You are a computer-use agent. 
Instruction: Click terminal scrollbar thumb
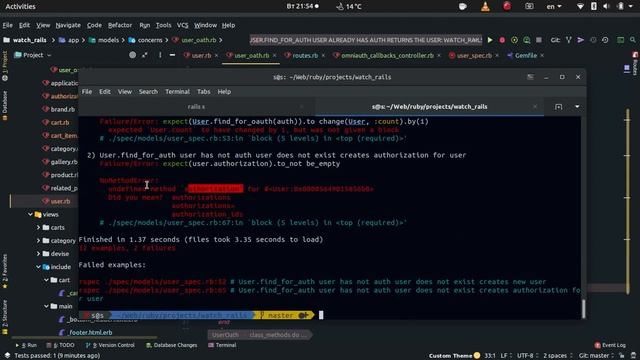click(583, 309)
